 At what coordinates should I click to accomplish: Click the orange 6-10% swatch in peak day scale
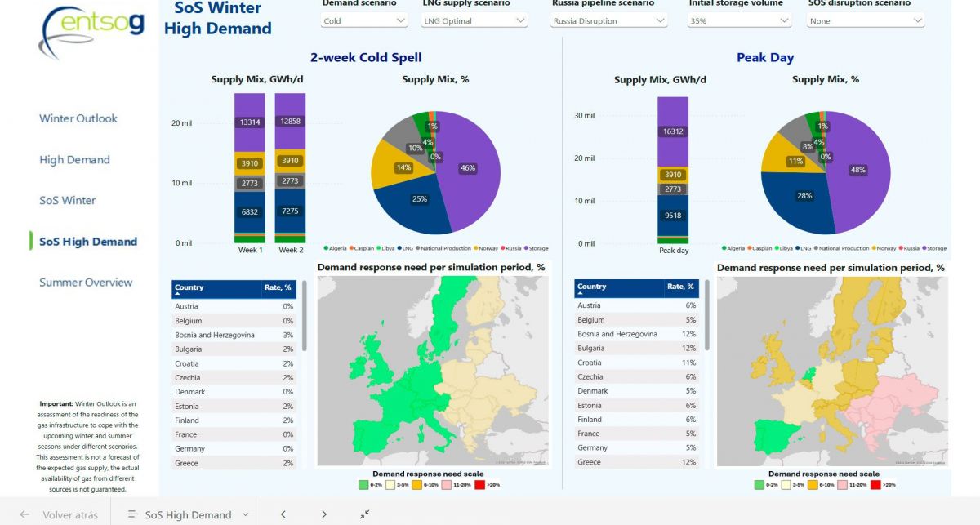(813, 484)
